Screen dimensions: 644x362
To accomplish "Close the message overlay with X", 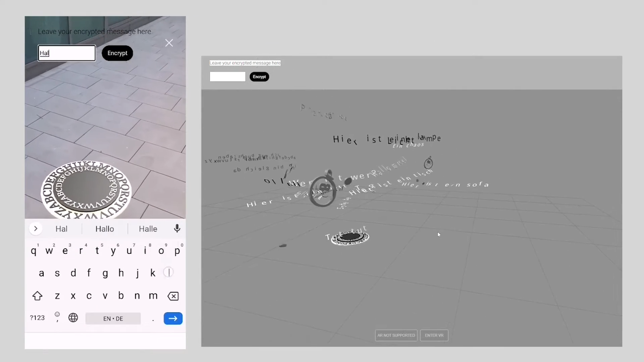I will coord(169,43).
